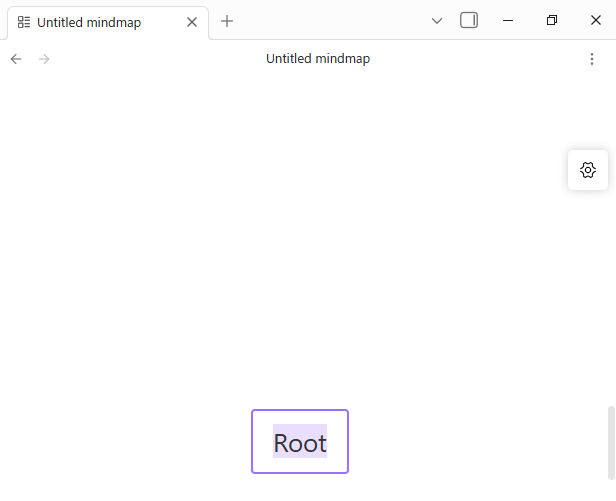Click the mindmap file icon in the tab
616x501 pixels.
(x=24, y=21)
